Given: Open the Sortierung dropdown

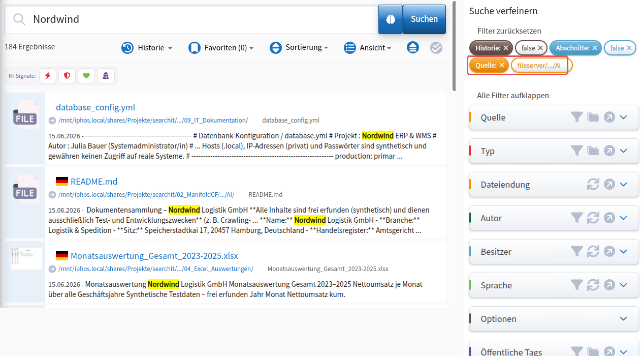Looking at the screenshot, I should tap(299, 47).
